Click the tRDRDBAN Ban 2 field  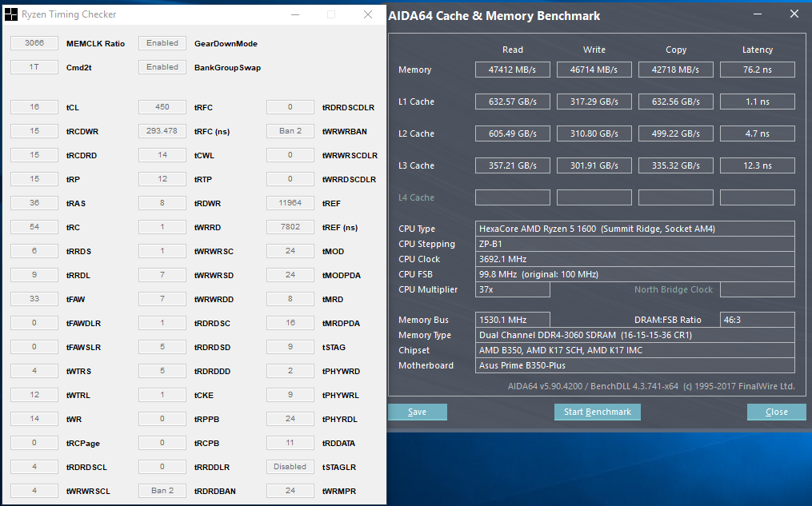tap(162, 491)
